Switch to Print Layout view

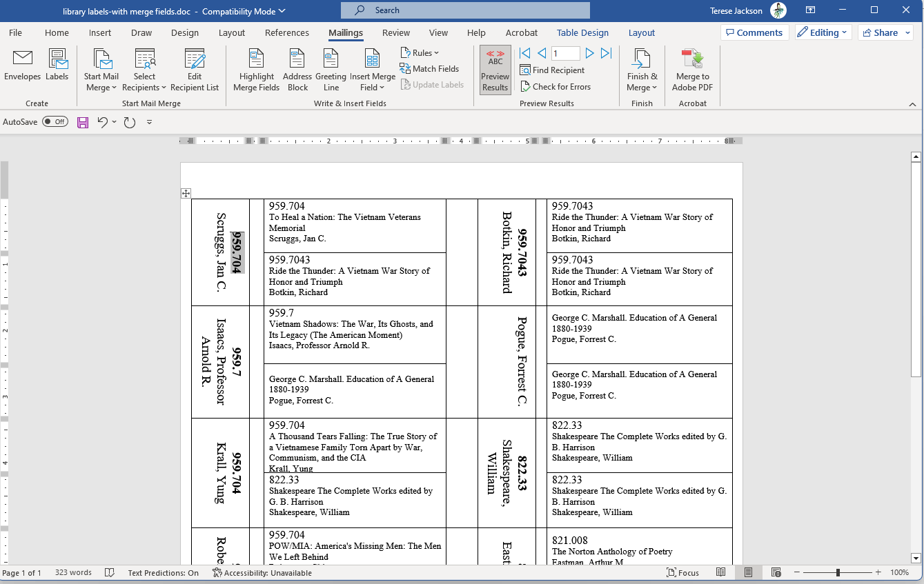[x=749, y=573]
